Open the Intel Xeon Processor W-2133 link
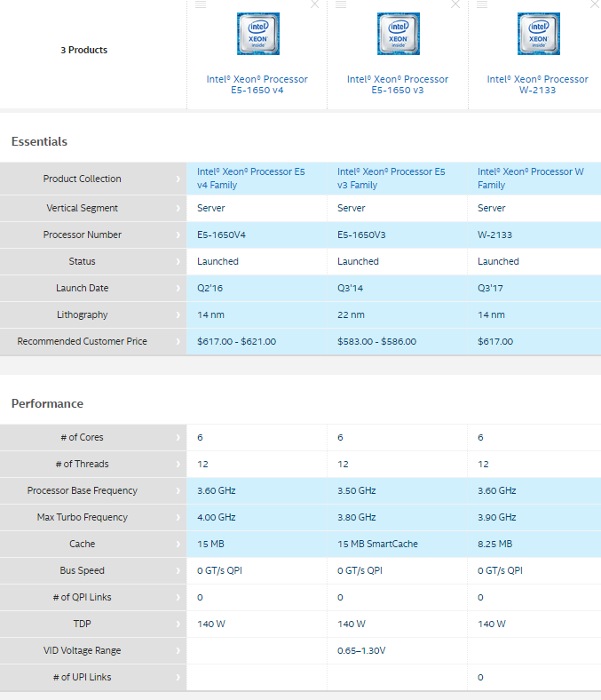 tap(538, 84)
